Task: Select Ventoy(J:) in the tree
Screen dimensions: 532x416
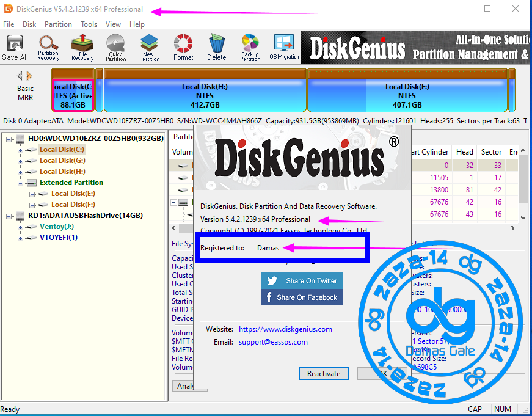Action: pos(57,226)
